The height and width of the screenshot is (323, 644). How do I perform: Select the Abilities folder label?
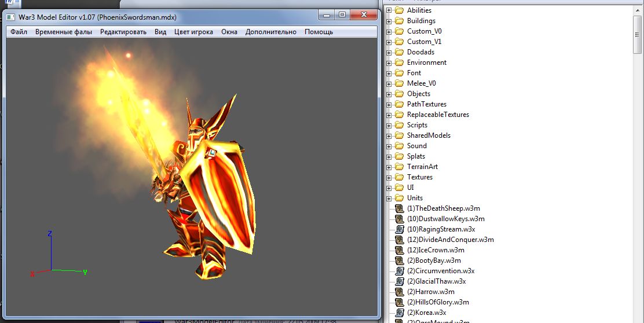coord(419,10)
